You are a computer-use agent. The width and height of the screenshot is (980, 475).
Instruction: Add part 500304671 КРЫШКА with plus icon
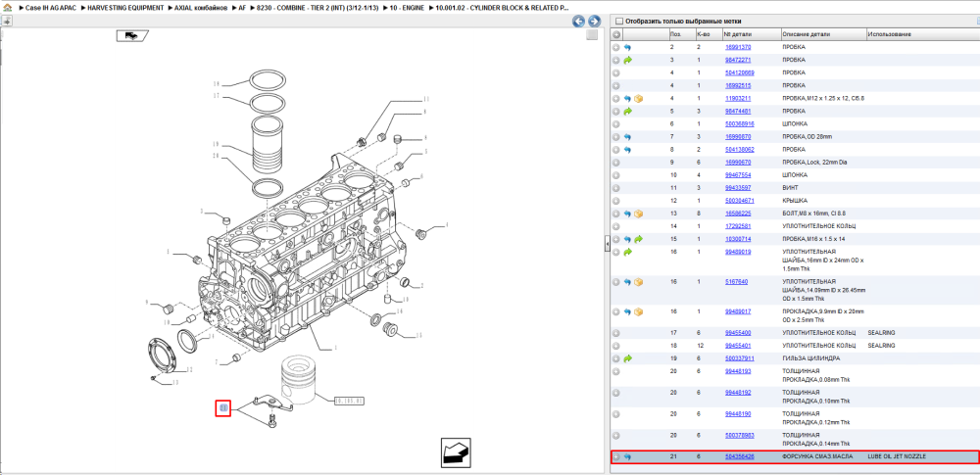pos(616,201)
